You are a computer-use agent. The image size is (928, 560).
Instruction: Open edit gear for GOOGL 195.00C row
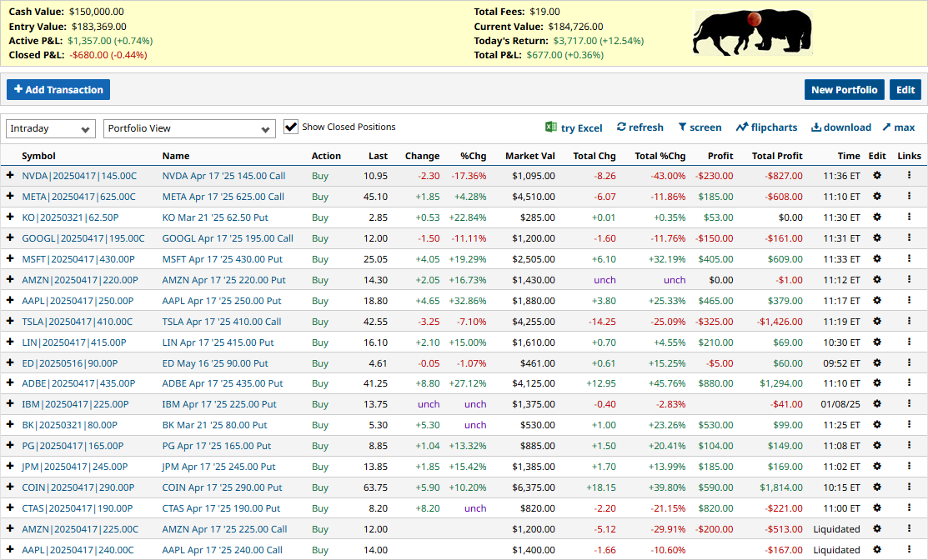click(877, 237)
